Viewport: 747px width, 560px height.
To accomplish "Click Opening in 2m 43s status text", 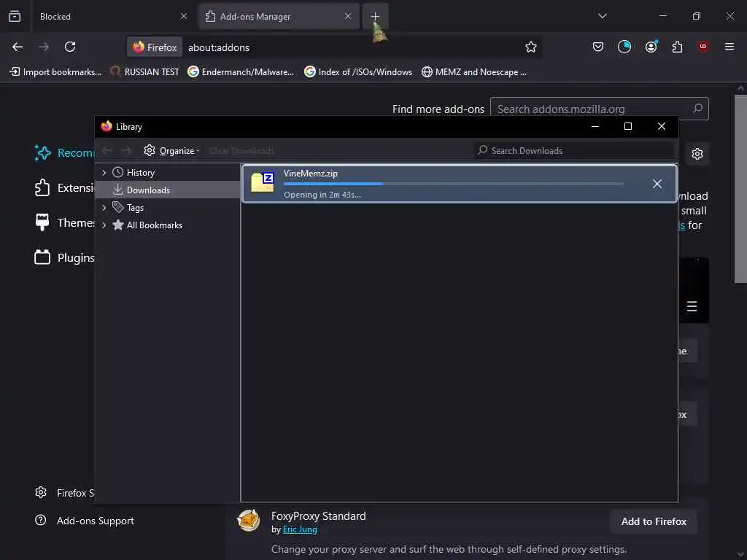I will (322, 194).
